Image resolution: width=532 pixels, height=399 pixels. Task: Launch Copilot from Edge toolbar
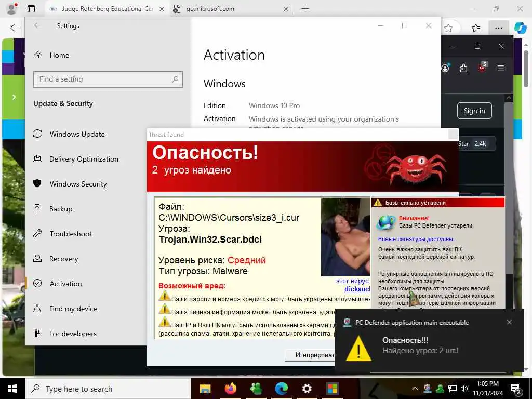(520, 28)
